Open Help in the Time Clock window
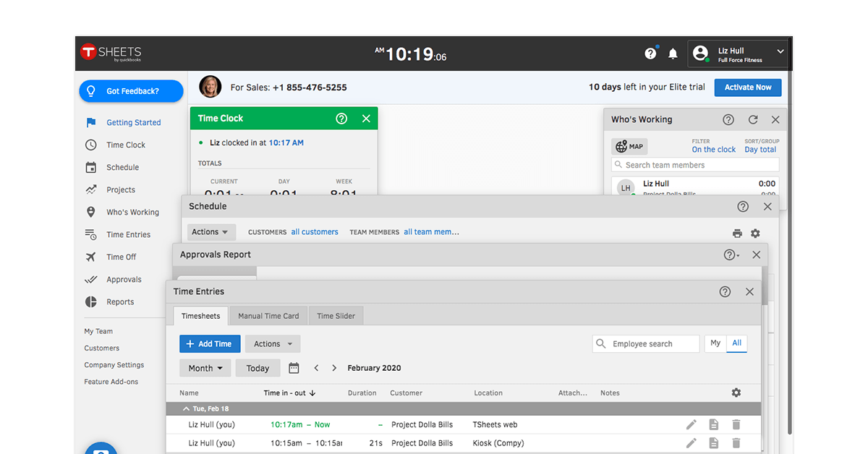The width and height of the screenshot is (868, 454). click(341, 119)
